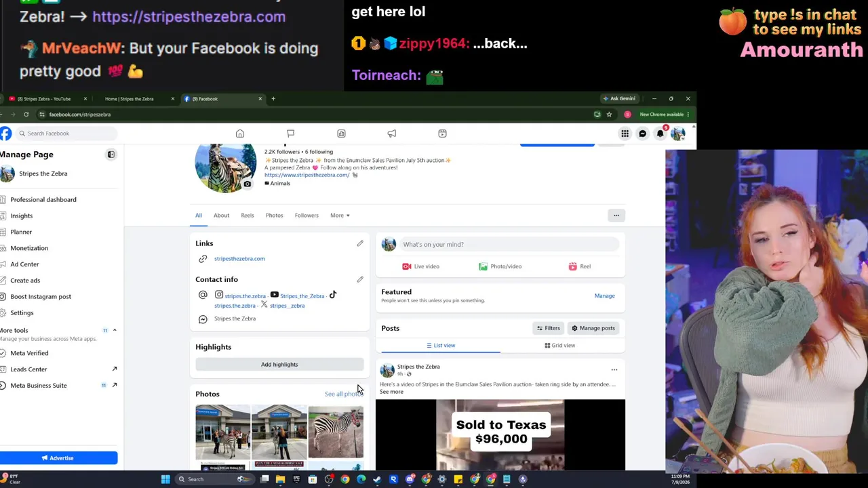
Task: Click See all photos link
Action: [x=344, y=394]
